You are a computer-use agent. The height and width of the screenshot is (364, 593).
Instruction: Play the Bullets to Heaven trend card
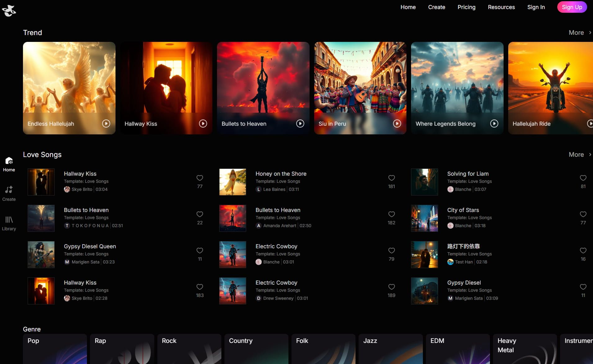(300, 124)
